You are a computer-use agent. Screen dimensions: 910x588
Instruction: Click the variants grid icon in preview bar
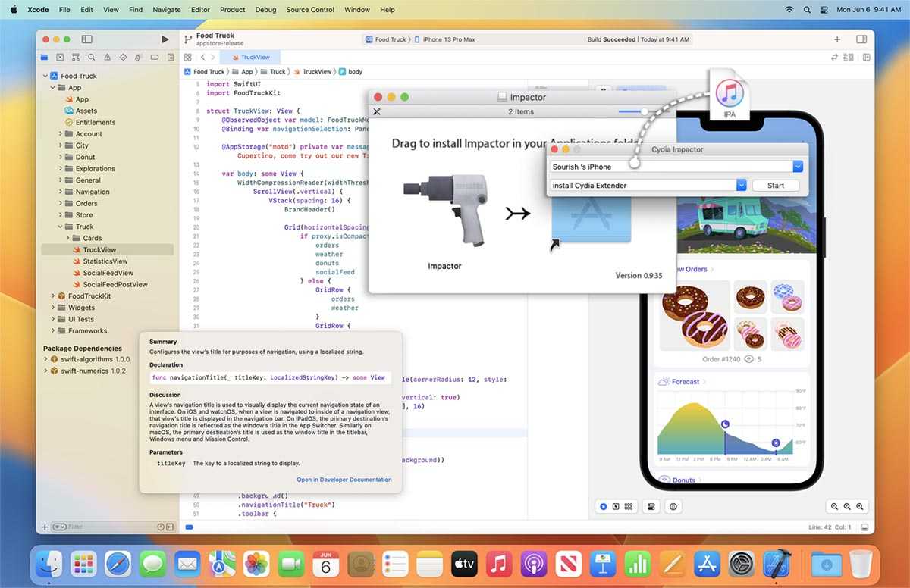pyautogui.click(x=629, y=506)
